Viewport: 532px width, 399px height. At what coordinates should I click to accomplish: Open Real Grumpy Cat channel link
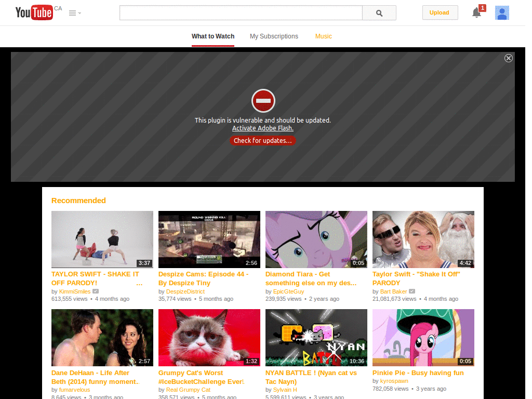188,390
